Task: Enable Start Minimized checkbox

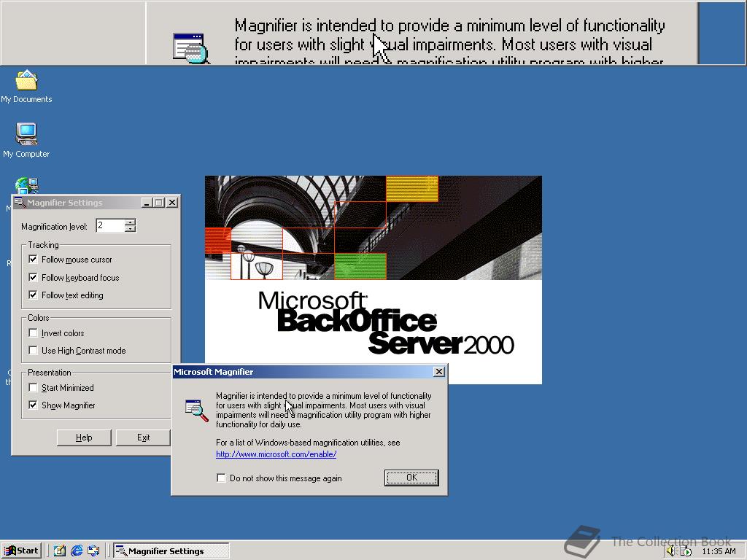Action: pos(33,388)
